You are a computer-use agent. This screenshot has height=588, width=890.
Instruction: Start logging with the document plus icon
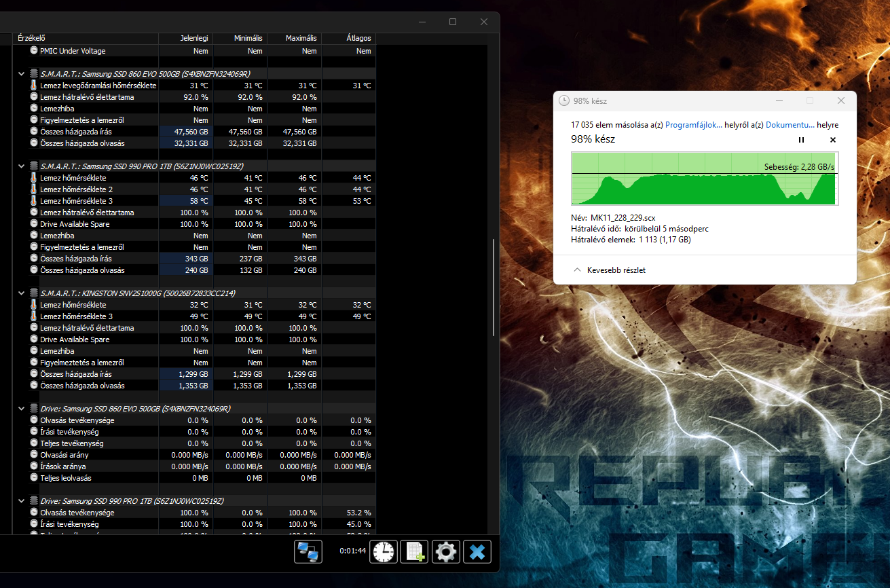pos(414,552)
